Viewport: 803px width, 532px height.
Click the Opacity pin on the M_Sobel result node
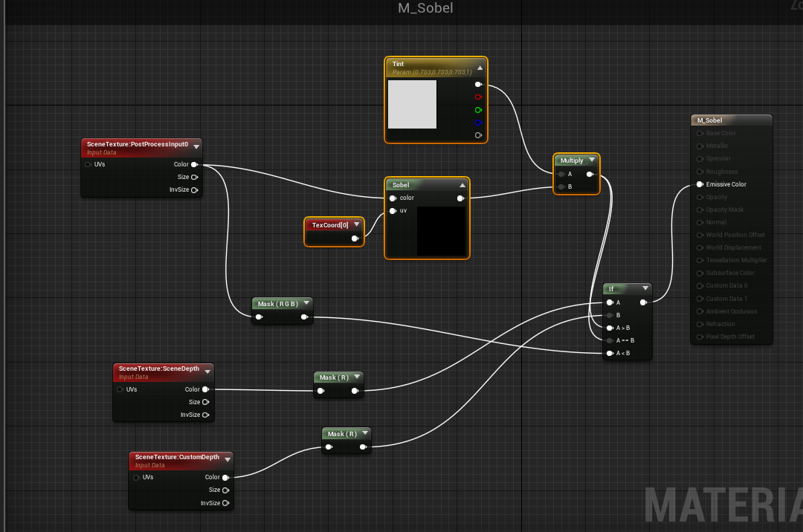(699, 197)
